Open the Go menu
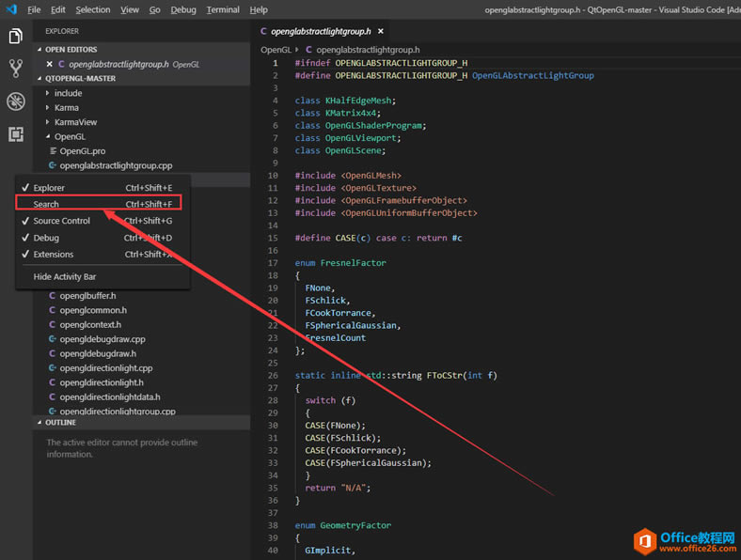Image resolution: width=741 pixels, height=560 pixels. point(154,9)
